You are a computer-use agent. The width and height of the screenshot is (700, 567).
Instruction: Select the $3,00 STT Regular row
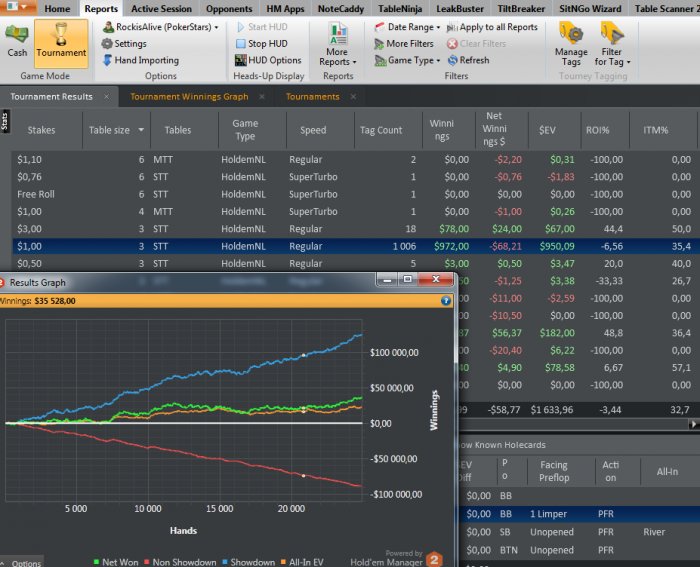tap(356, 229)
